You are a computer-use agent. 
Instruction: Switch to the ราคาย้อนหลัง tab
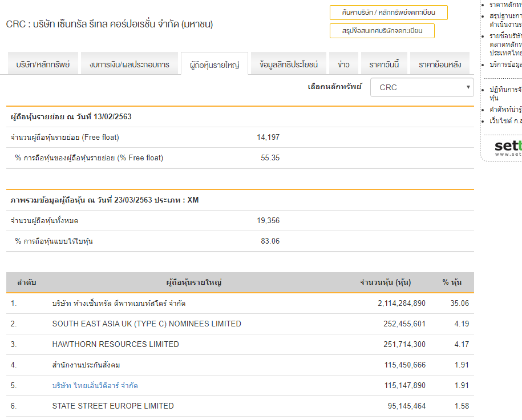[440, 64]
